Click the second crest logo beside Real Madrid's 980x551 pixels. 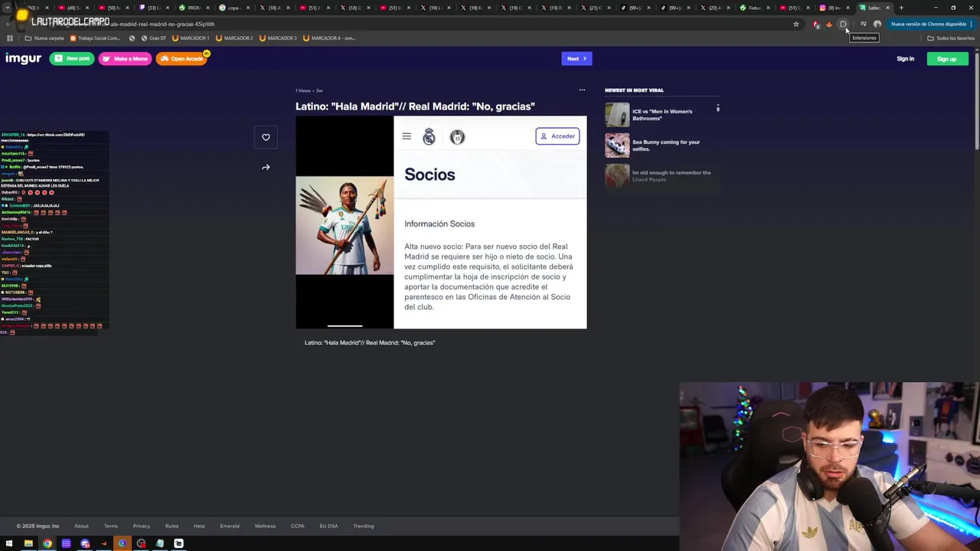[x=457, y=136]
